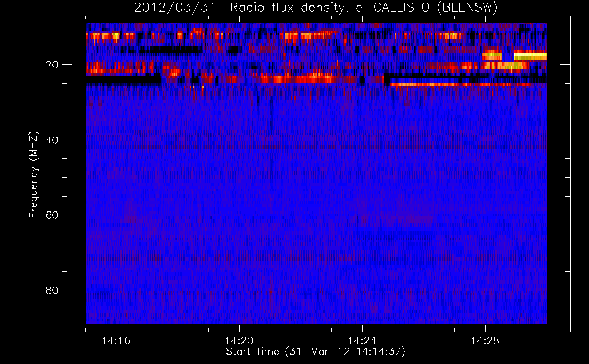
Task: Click the 20 frequency tick label
Action: point(52,65)
